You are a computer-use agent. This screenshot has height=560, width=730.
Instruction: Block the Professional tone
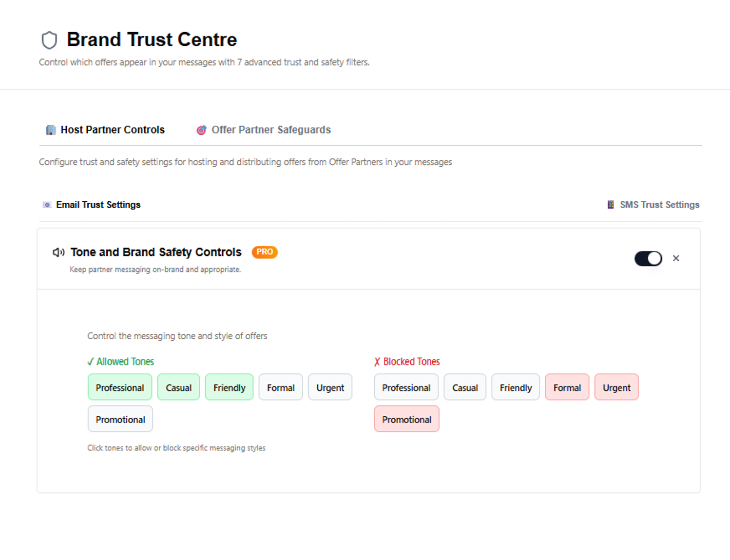406,387
